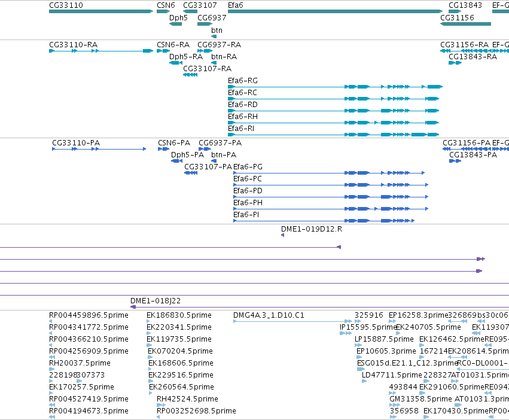Select the CG6937 gene label

tap(212, 17)
